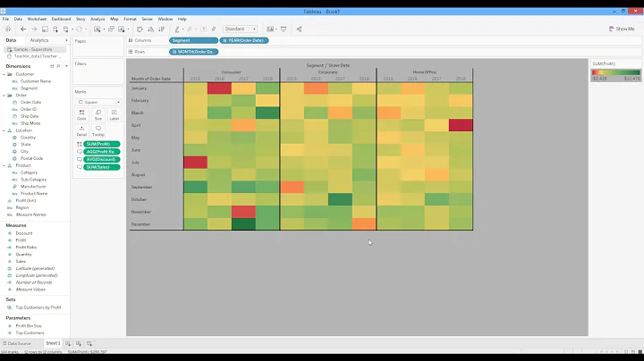
Task: Click the SUM(Profit) color legend gradient
Action: [x=615, y=72]
